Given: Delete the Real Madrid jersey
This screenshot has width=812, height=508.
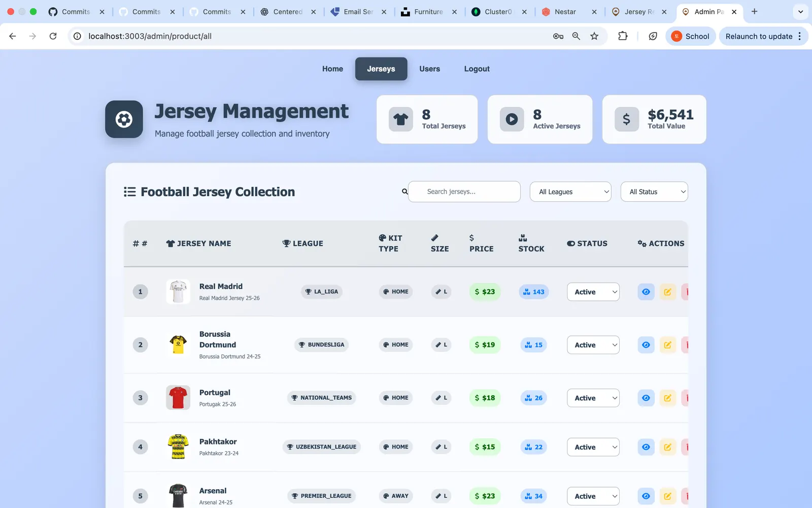Looking at the screenshot, I should [x=685, y=292].
